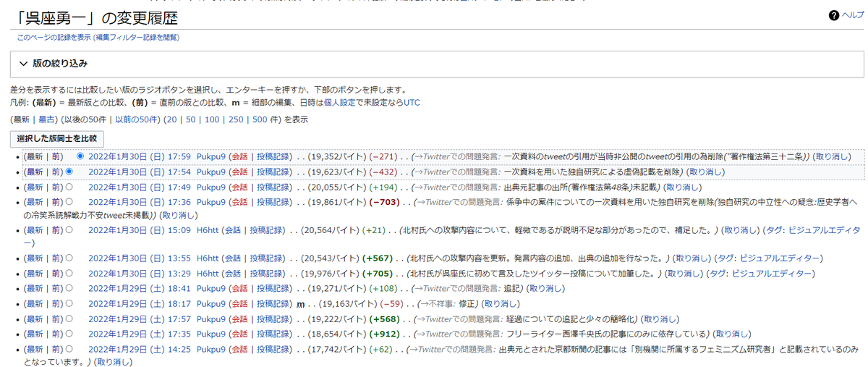This screenshot has width=868, height=367.
Task: Select the radio button for 13:55 revision
Action: click(69, 258)
